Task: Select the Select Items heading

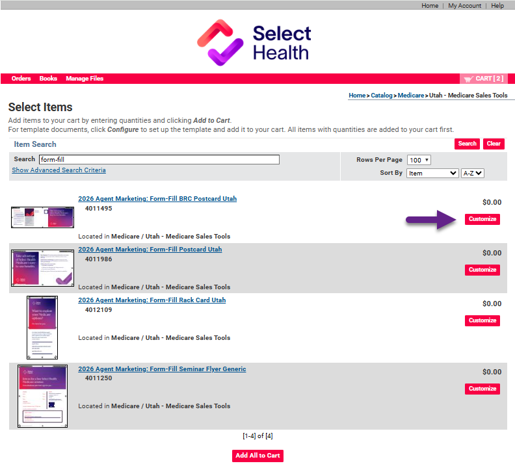Action: (40, 107)
